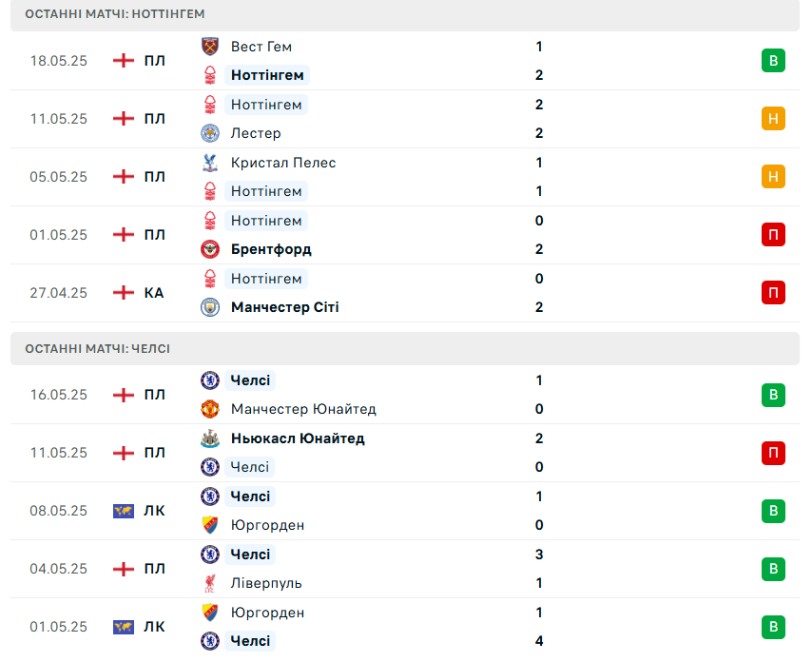Click the Brentford club crest icon
812x662 pixels.
coord(210,249)
